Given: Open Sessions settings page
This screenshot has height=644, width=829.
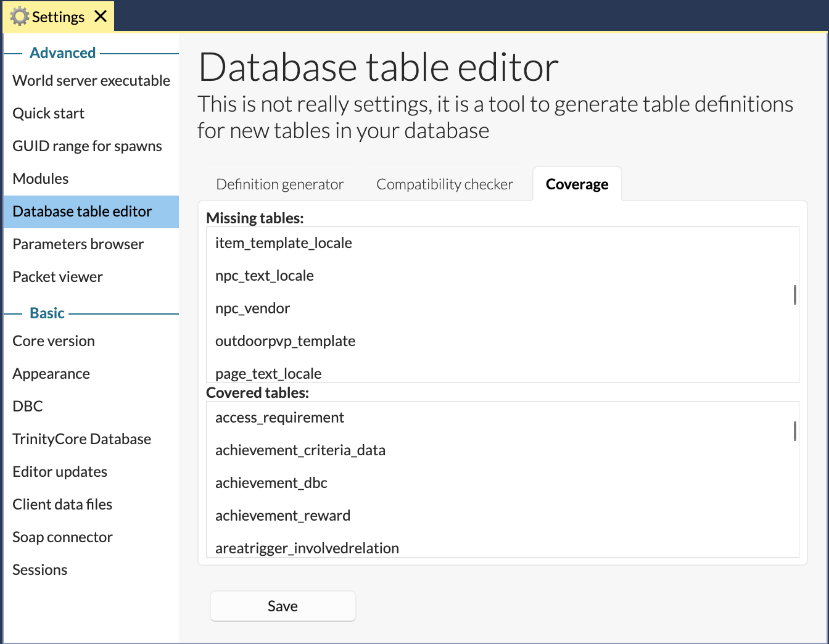Looking at the screenshot, I should pyautogui.click(x=91, y=570).
